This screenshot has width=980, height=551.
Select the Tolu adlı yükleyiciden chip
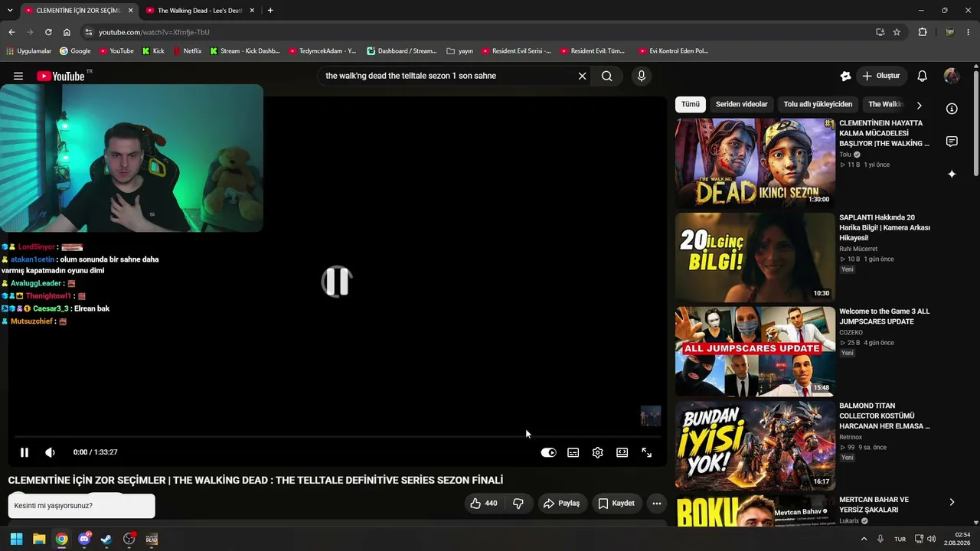pos(818,104)
